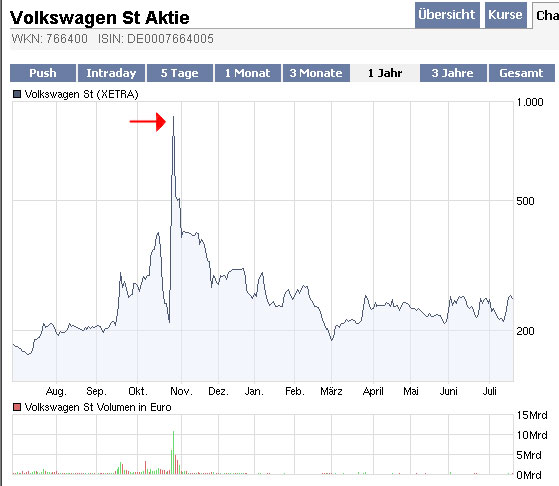Click the Nov. axis label
This screenshot has height=486, width=559.
181,392
